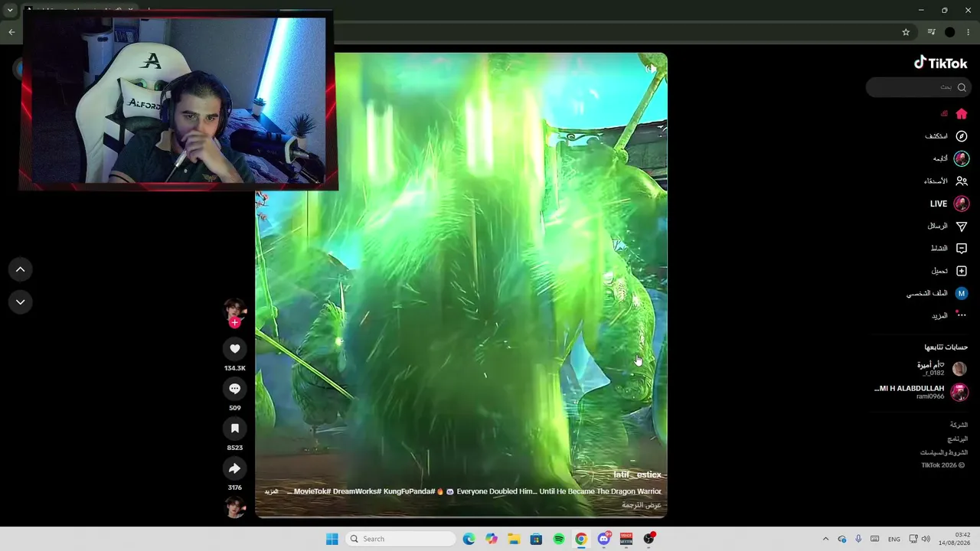Open the Program (البرنامج) footer link

tap(957, 439)
